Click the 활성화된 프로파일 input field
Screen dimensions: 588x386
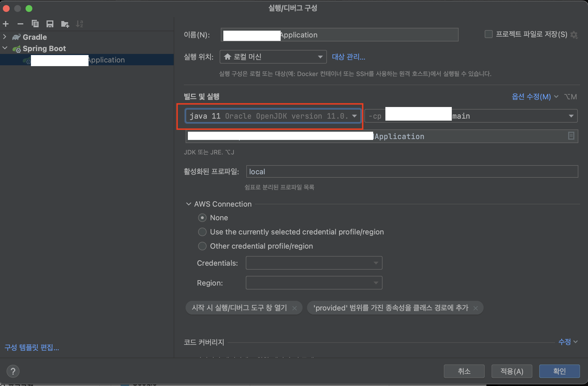(x=412, y=172)
